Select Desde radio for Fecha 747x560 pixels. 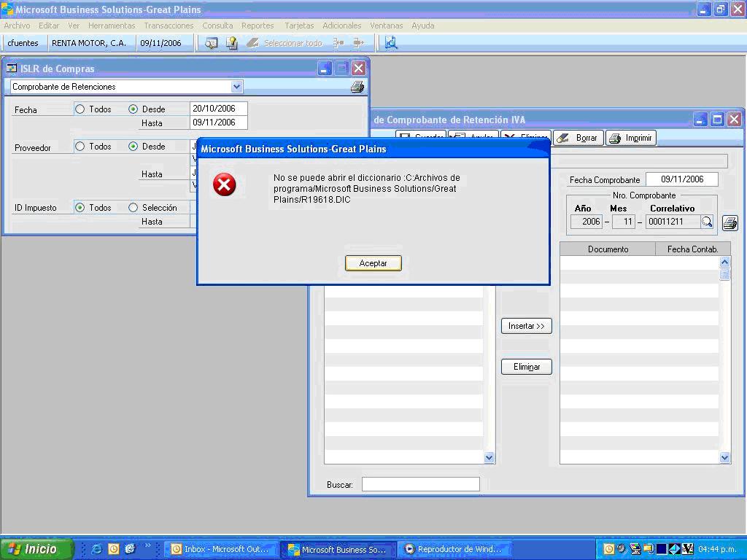133,109
